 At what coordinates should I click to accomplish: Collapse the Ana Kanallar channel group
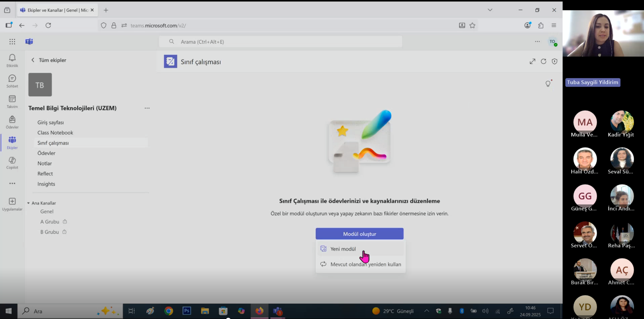[x=29, y=203]
